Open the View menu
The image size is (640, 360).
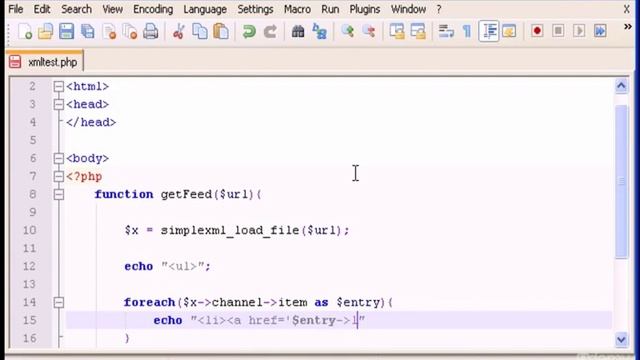112,9
